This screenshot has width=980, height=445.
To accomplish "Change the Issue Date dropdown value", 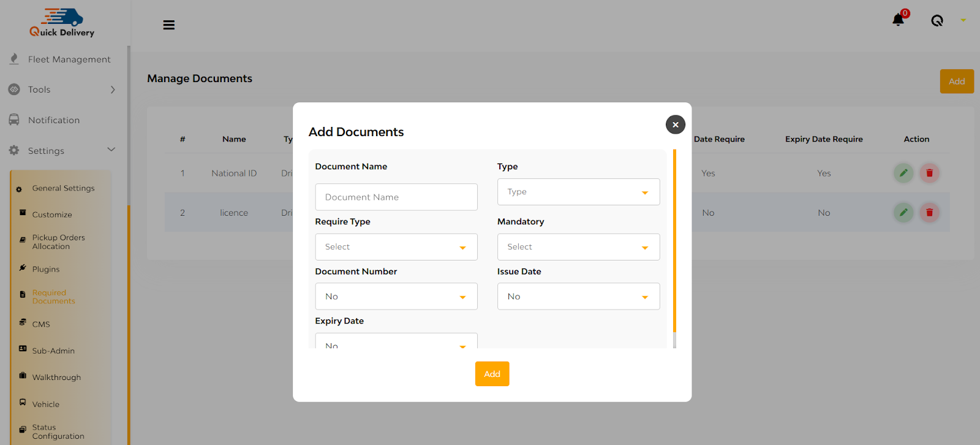I will coord(578,296).
